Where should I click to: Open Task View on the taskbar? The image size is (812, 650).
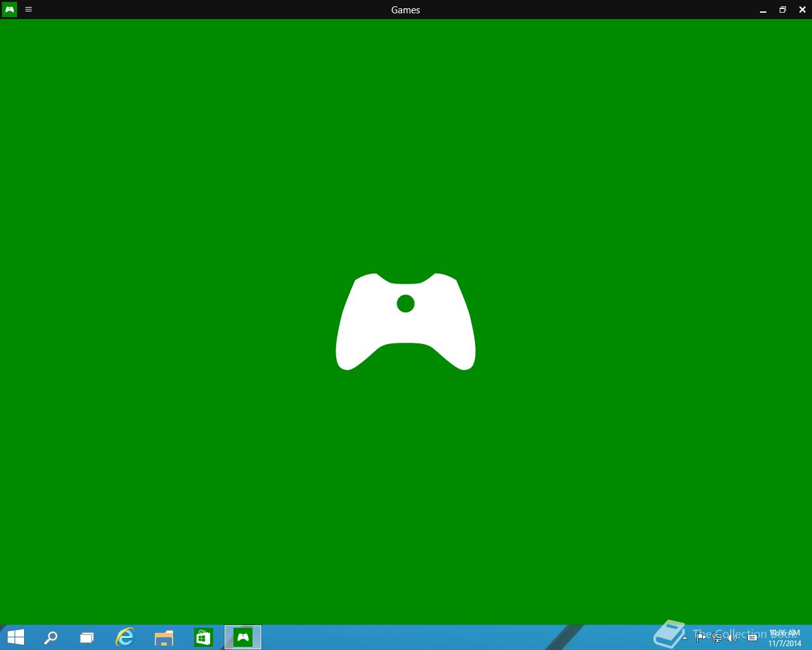pos(87,637)
